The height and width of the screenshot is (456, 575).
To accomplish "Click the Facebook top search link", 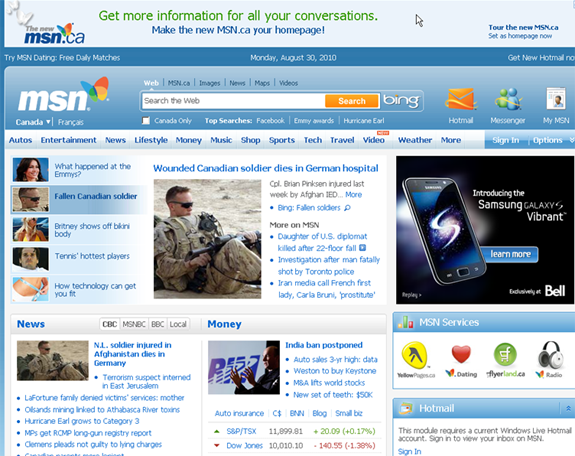I will tap(270, 121).
